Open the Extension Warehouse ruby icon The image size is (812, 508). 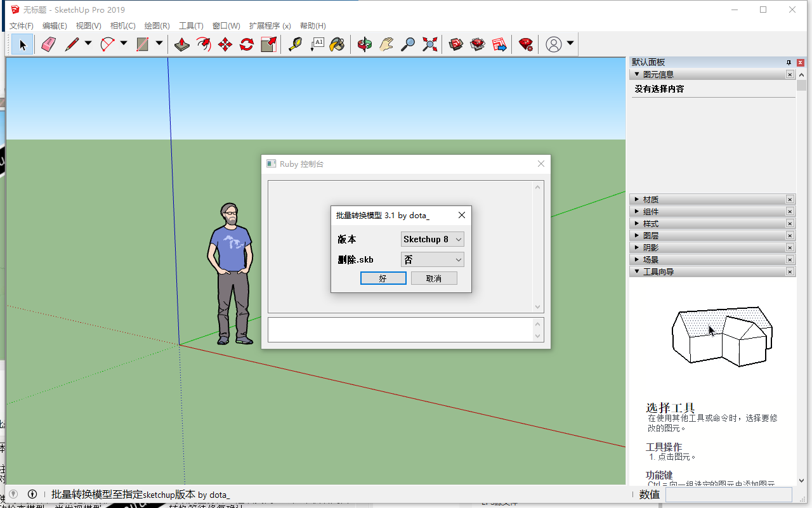tap(526, 44)
